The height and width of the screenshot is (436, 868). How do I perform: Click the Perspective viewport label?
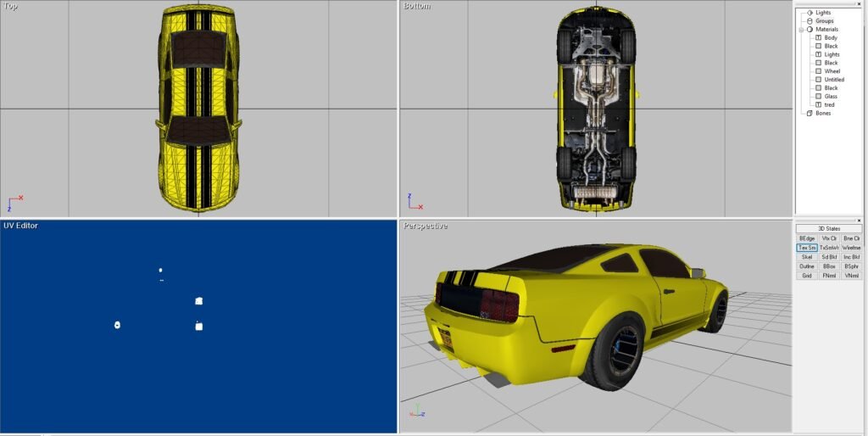click(x=426, y=226)
